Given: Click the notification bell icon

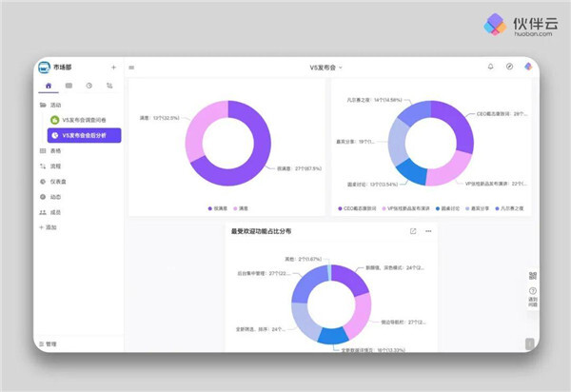Looking at the screenshot, I should click(x=491, y=67).
